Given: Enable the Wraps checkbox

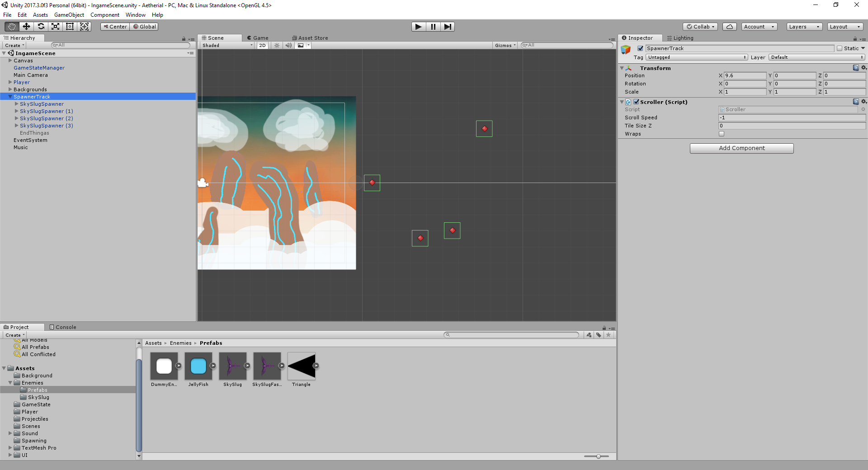Looking at the screenshot, I should (722, 134).
